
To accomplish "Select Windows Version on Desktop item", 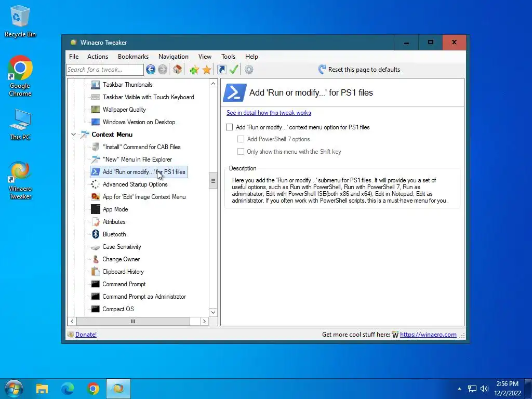I will pos(139,122).
